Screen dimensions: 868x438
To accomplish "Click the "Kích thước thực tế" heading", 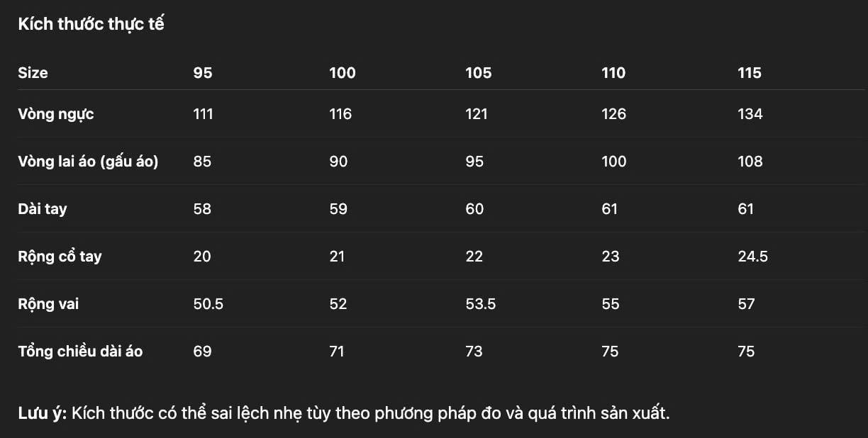I will pos(91,24).
